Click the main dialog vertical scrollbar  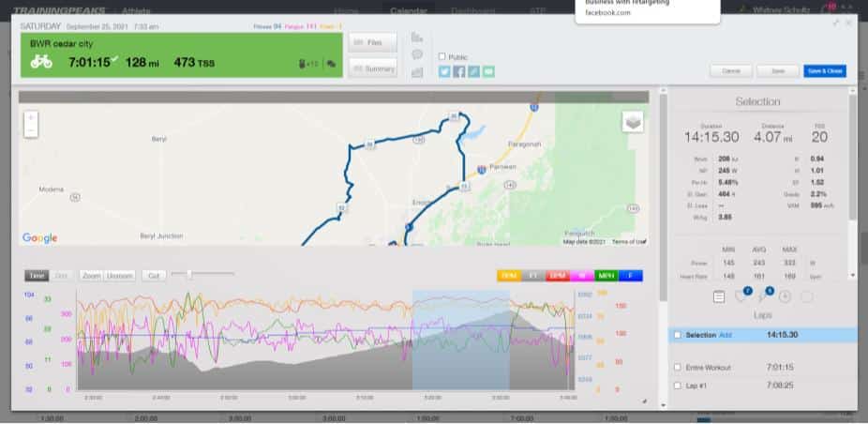(663, 197)
